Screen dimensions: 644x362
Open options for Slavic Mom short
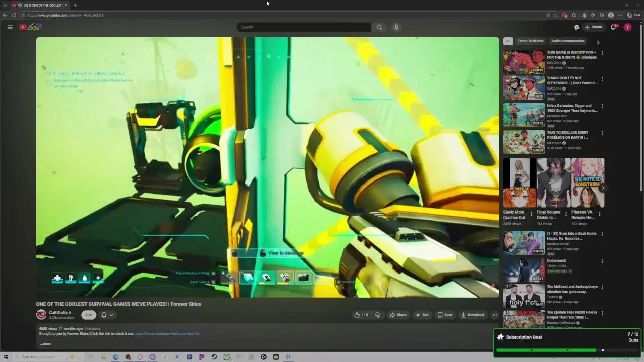pos(532,214)
